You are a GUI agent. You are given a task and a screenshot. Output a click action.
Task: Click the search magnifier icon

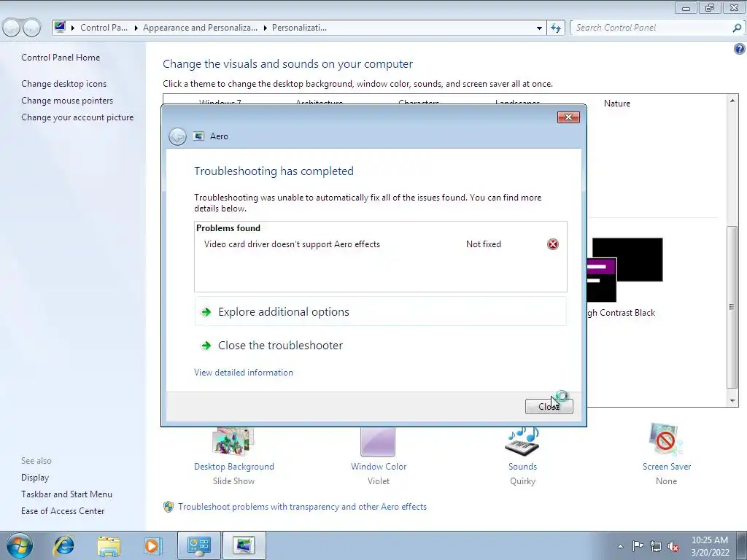click(x=737, y=28)
